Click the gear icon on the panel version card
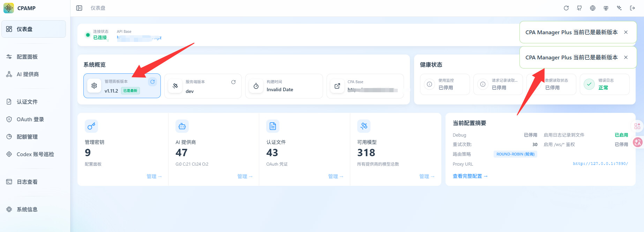 (94, 86)
